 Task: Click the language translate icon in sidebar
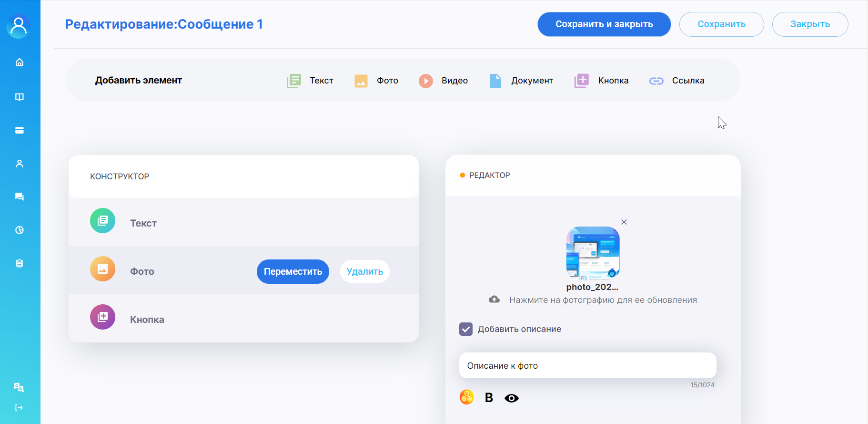click(x=19, y=387)
